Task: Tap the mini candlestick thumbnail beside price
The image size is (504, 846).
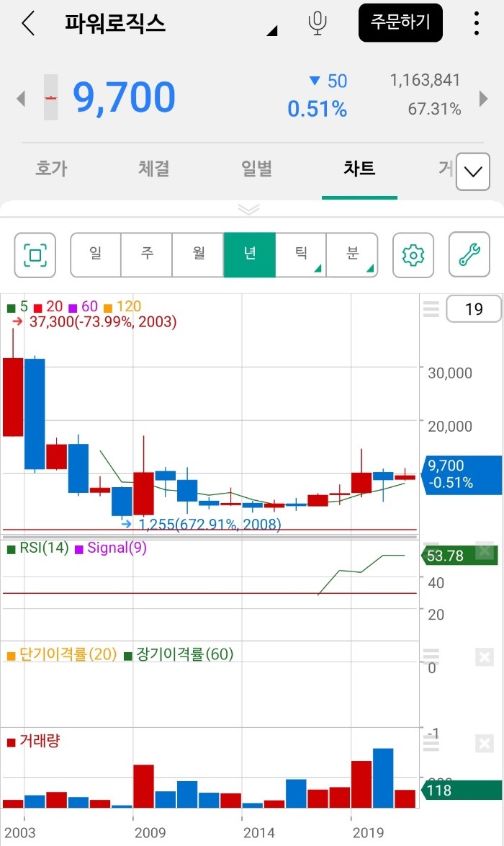Action: [50, 97]
